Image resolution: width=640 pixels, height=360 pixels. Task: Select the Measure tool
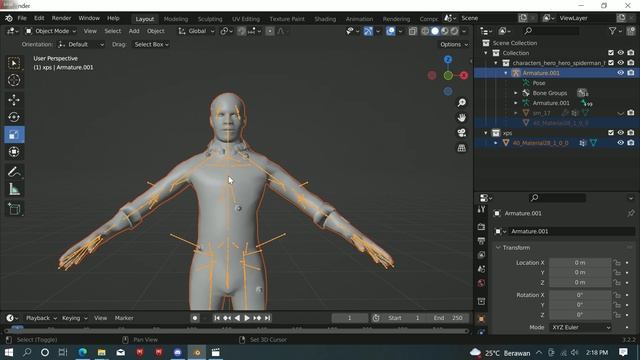point(14,189)
